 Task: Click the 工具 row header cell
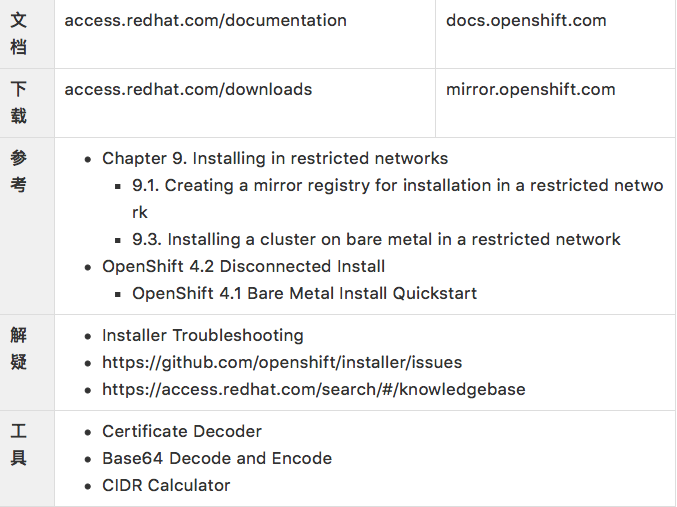[x=27, y=458]
